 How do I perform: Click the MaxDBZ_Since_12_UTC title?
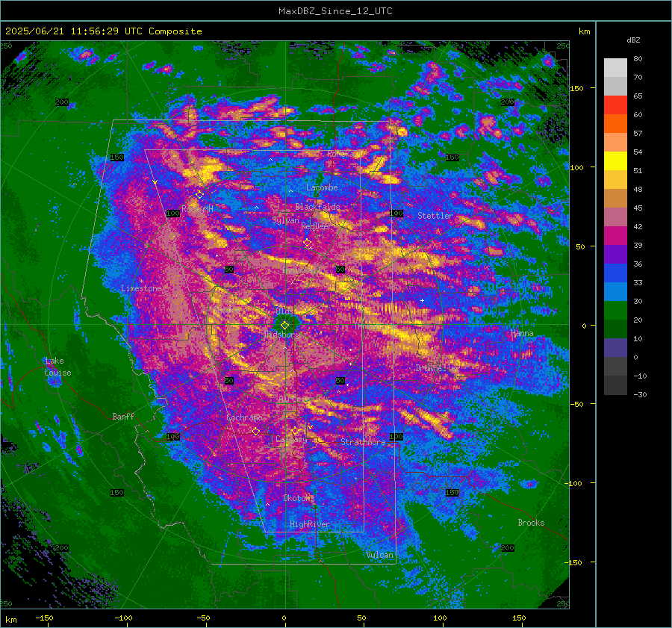335,11
